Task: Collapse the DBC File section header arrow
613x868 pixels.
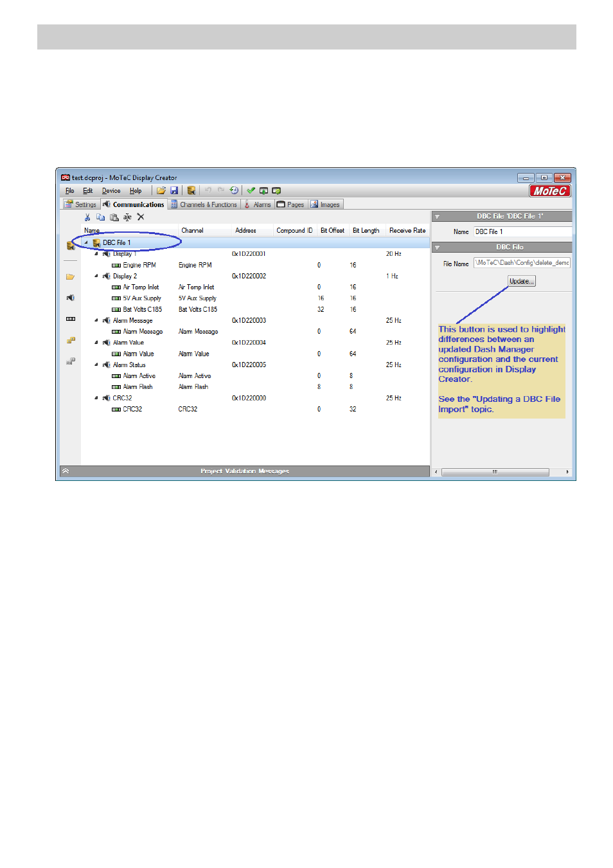Action: coord(438,248)
